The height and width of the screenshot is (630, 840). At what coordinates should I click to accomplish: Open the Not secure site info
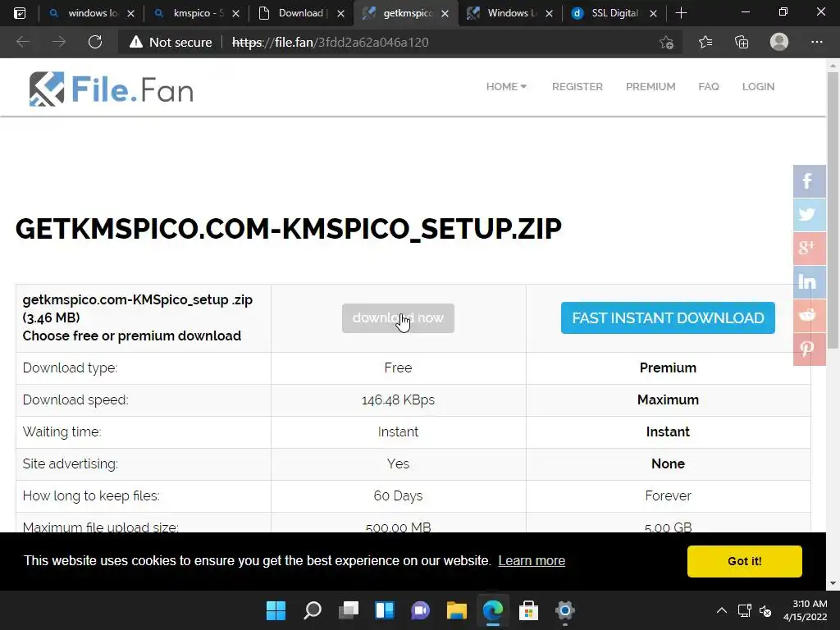[171, 43]
